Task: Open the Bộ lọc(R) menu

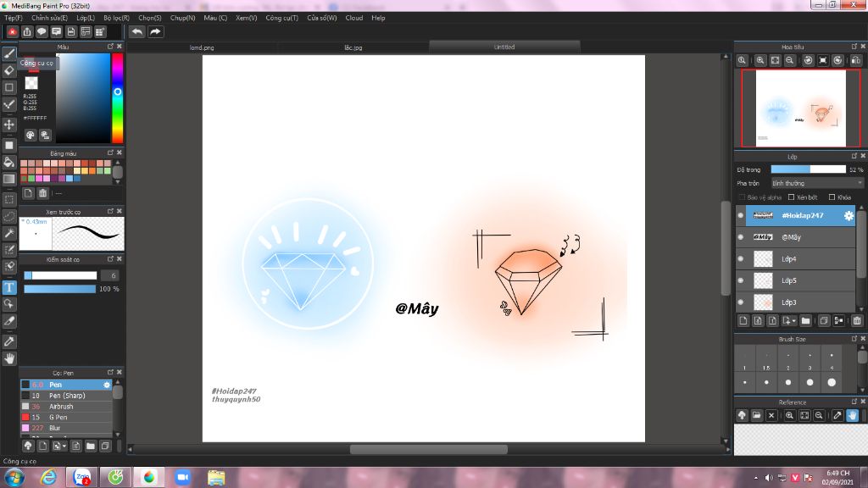Action: [x=116, y=18]
